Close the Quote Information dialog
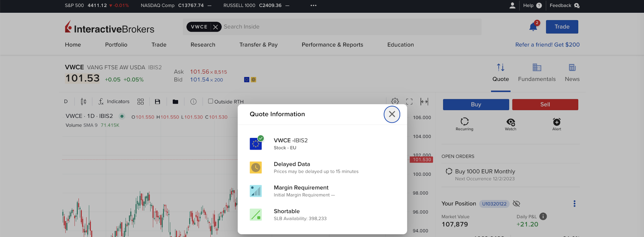 click(x=392, y=114)
